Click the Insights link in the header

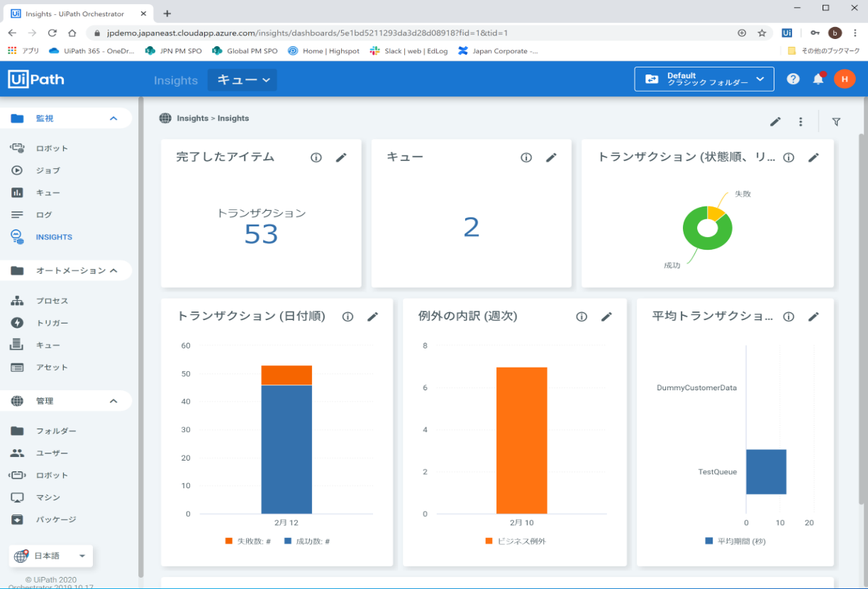coord(176,80)
